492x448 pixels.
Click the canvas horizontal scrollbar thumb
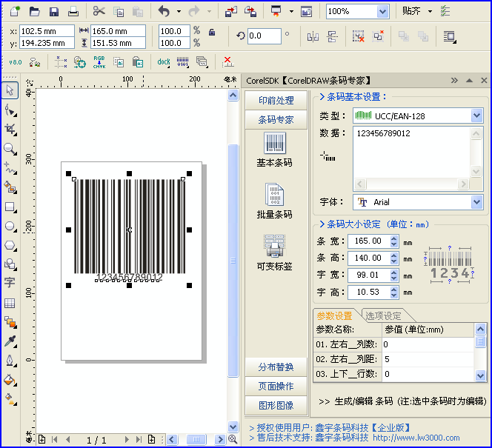point(196,440)
